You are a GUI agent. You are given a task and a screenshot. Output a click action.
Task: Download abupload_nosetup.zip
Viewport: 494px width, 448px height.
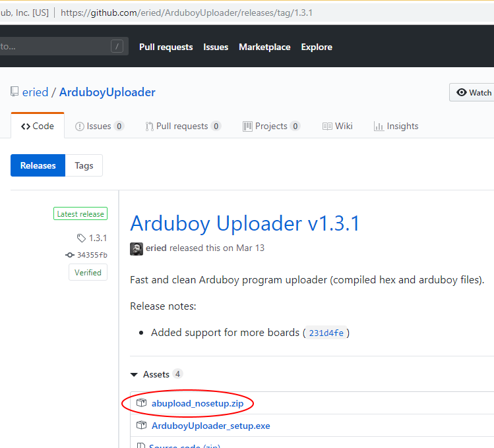(198, 403)
